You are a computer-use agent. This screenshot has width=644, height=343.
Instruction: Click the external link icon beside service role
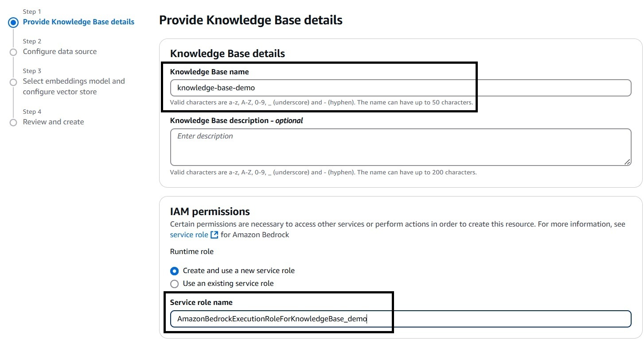pos(214,235)
